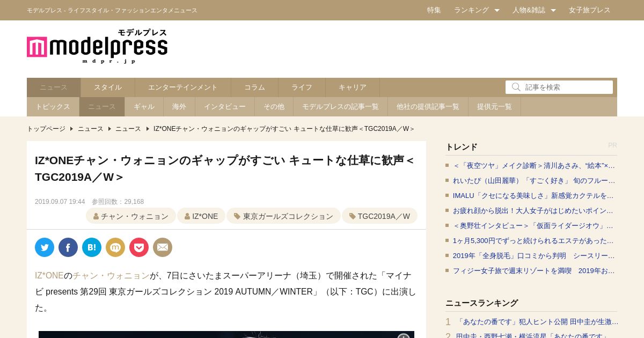Open trend item IMALU「クセになる美味しさ」

pos(534,196)
